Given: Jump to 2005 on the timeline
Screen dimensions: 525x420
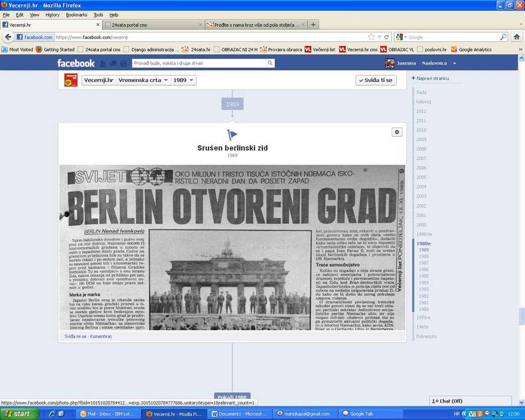Looking at the screenshot, I should (x=421, y=178).
